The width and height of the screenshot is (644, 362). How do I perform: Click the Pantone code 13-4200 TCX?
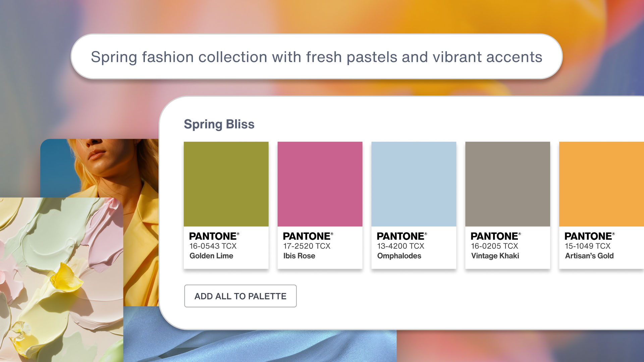point(400,246)
